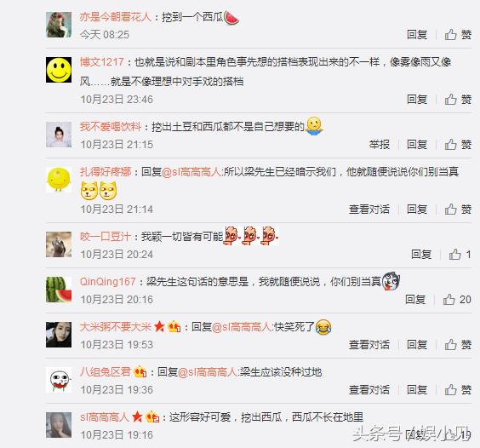
Task: Like QinQing167's comment with 20 likes
Action: point(457,300)
